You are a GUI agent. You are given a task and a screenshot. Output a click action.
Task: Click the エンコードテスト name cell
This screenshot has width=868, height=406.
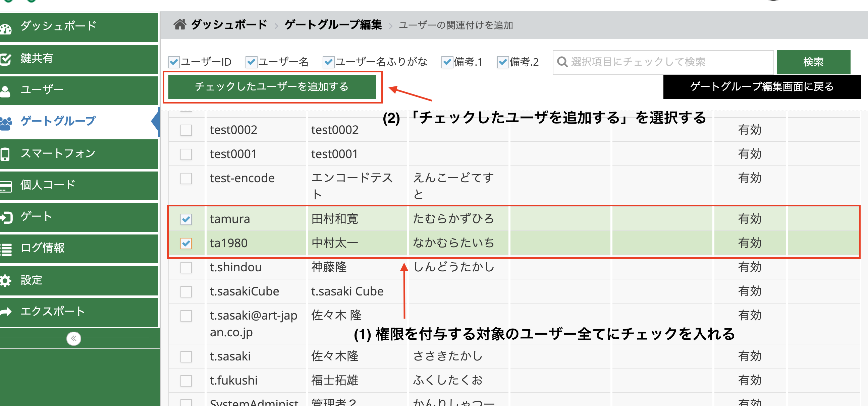(357, 186)
